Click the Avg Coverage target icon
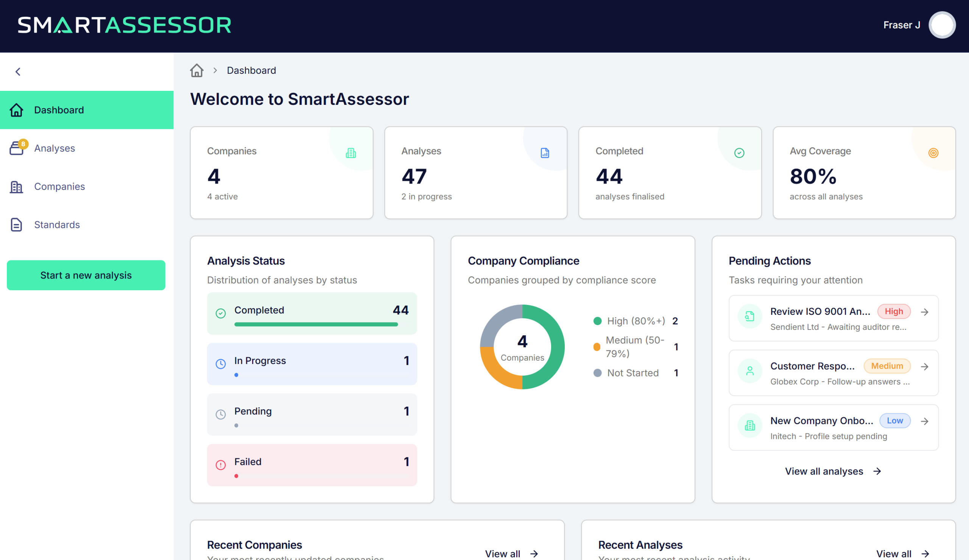This screenshot has width=969, height=560. 933,153
